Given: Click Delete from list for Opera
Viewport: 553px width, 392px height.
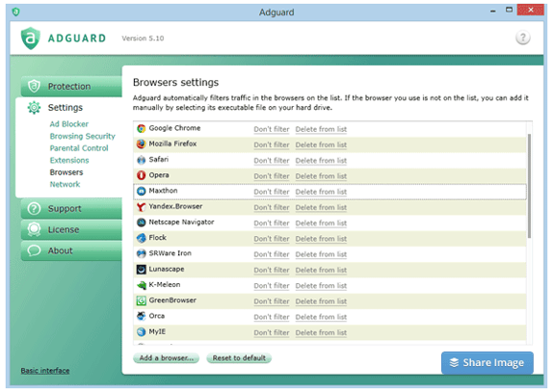Looking at the screenshot, I should [x=321, y=176].
